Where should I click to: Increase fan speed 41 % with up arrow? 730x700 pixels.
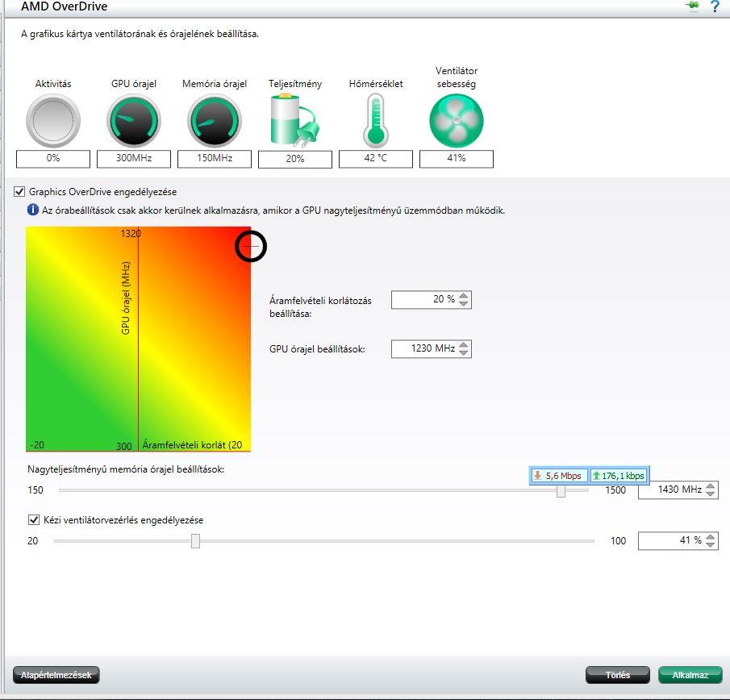coord(710,536)
